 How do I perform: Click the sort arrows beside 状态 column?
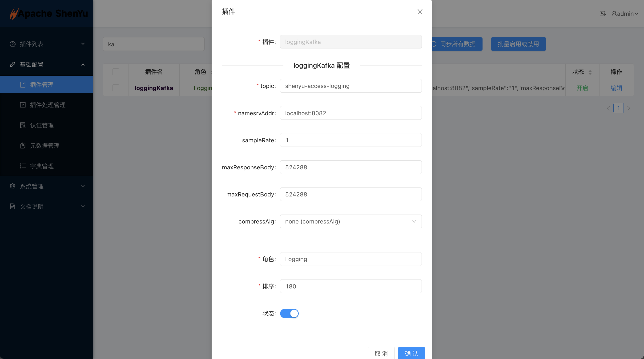point(590,72)
